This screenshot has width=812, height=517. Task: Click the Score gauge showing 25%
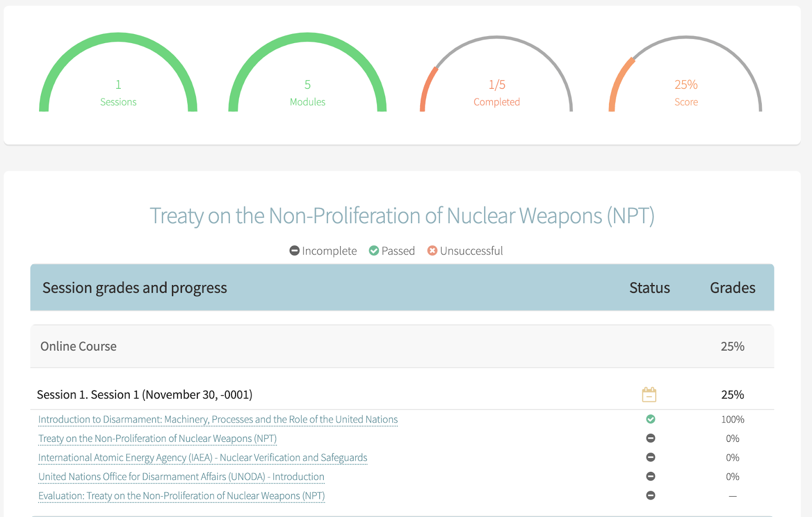coord(686,73)
